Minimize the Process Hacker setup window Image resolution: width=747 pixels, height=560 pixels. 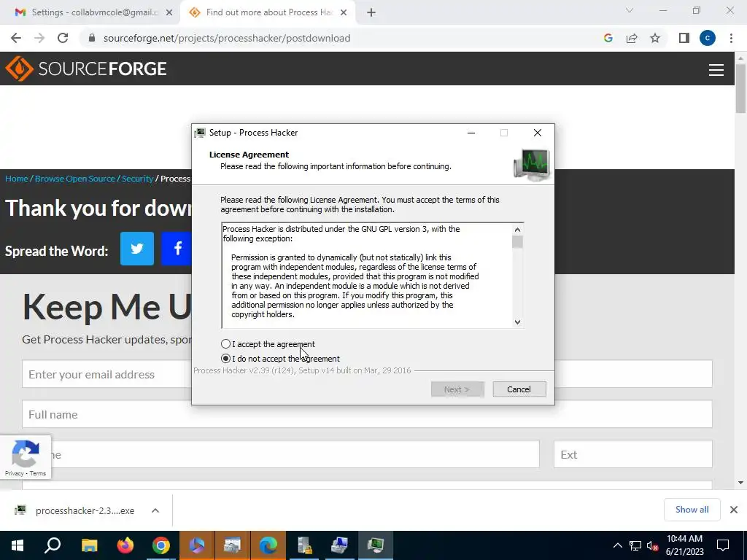(x=471, y=133)
